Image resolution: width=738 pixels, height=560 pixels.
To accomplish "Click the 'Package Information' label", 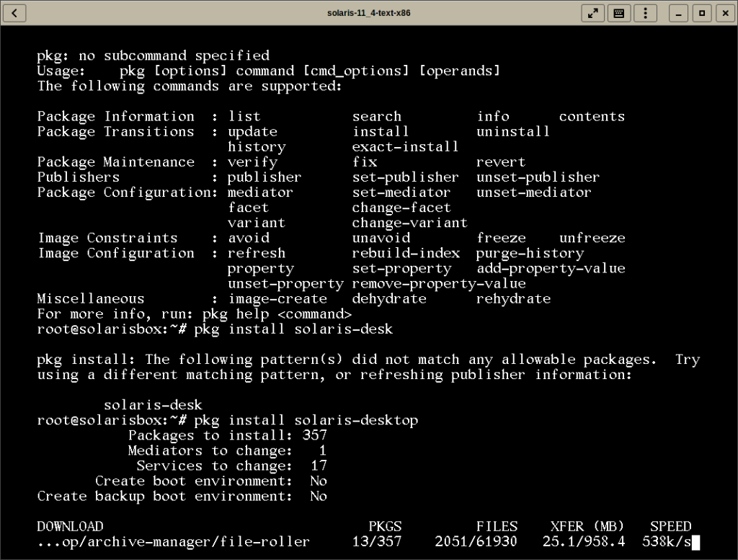I will tap(116, 116).
